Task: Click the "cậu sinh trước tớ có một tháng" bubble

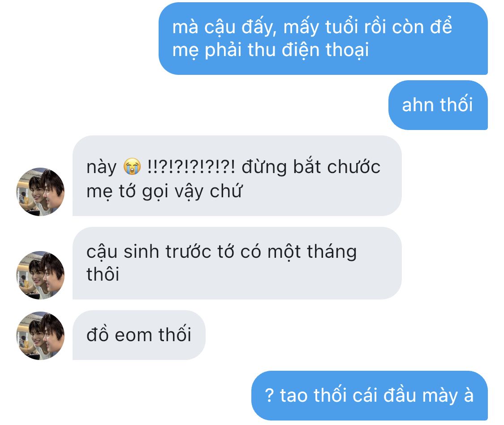Action: [237, 263]
